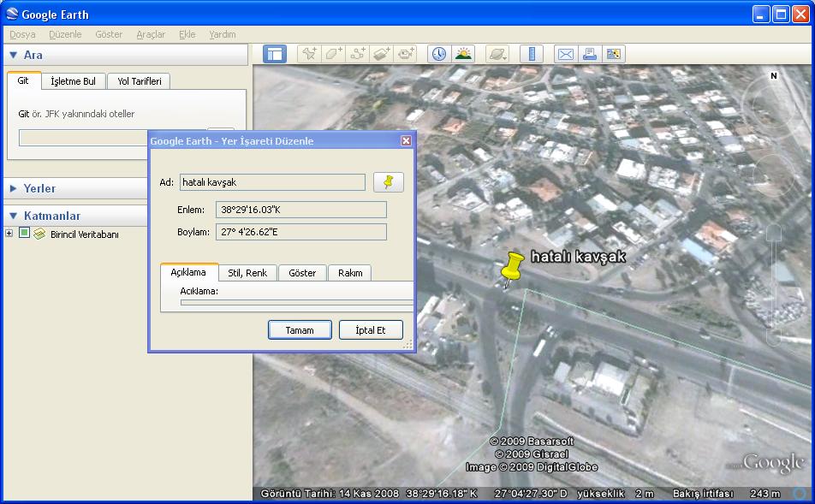The image size is (815, 504).
Task: Open the Araçlar menu
Action: tap(151, 34)
